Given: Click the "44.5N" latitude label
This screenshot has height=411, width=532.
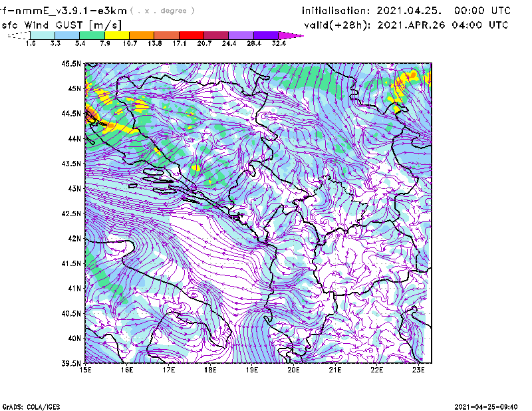Looking at the screenshot, I should (71, 113).
